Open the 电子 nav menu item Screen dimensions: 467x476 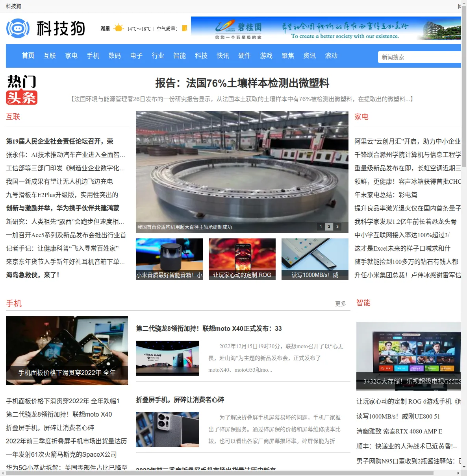(136, 56)
